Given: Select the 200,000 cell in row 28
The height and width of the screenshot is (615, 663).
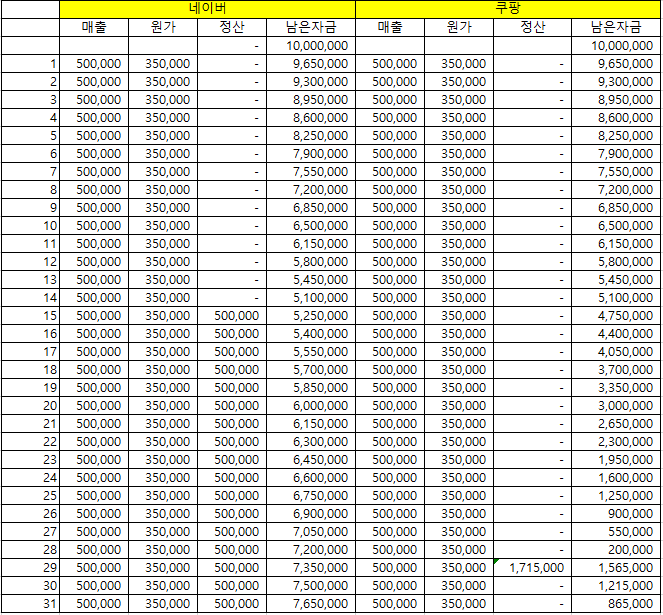Looking at the screenshot, I should 616,550.
